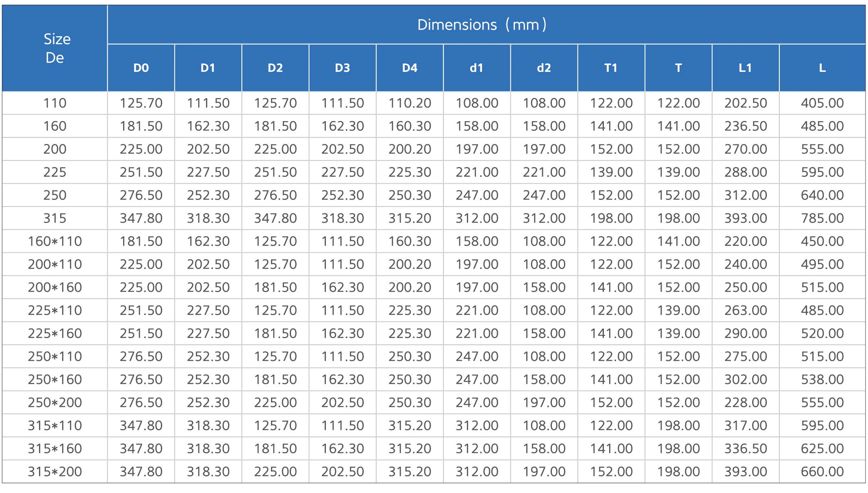Click the Size De header cell
This screenshot has width=868, height=493.
pyautogui.click(x=55, y=48)
